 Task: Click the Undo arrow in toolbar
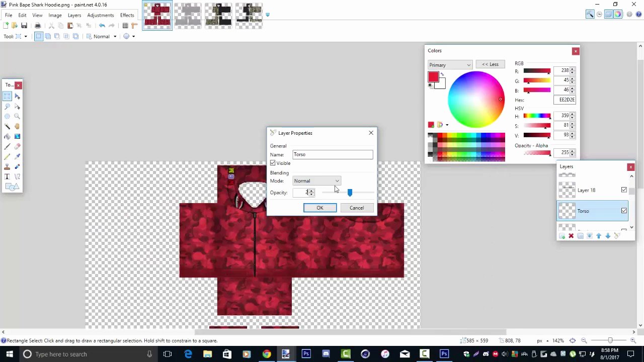(102, 26)
